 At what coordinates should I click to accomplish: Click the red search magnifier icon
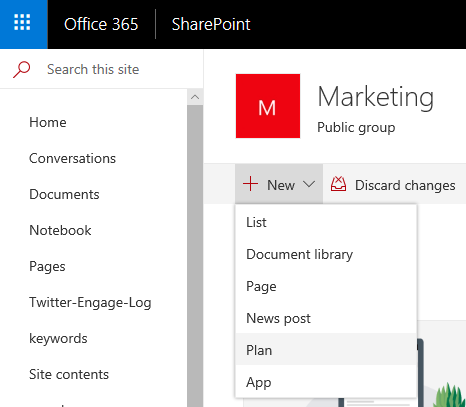tap(22, 69)
